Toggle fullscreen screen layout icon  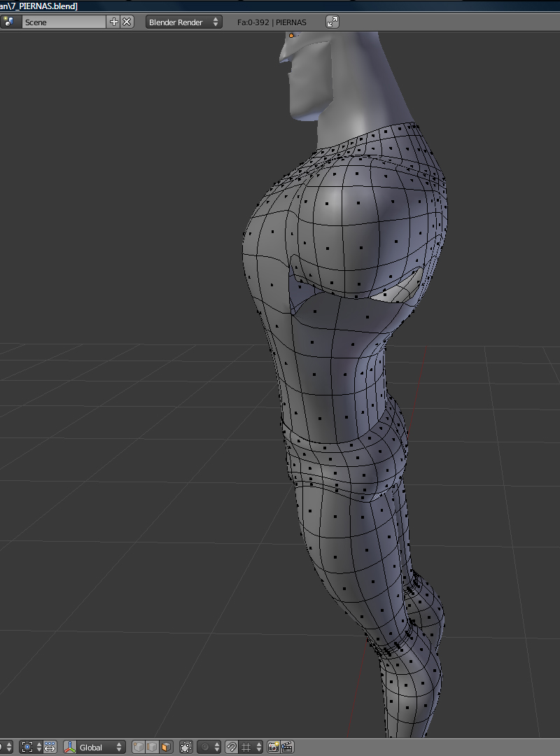(x=332, y=22)
